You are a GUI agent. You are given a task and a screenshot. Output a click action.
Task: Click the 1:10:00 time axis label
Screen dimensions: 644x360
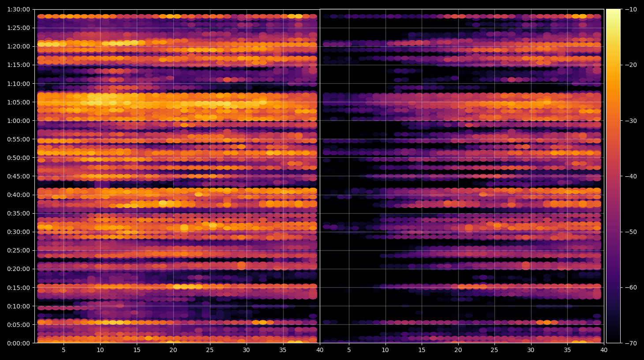[x=19, y=84]
